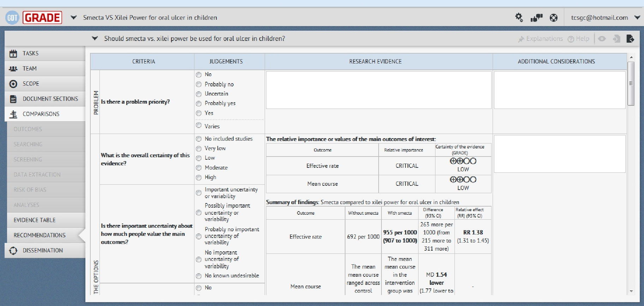Open the Comparisons section

[x=45, y=114]
